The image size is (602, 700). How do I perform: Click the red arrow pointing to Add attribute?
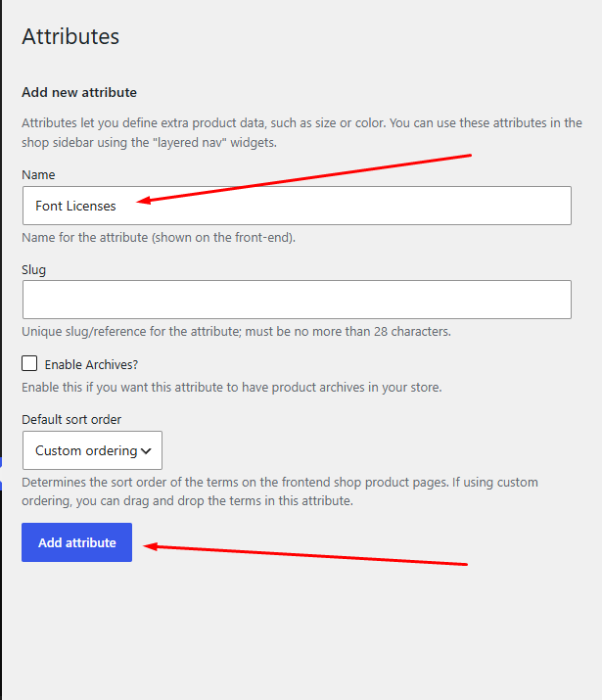(x=305, y=555)
